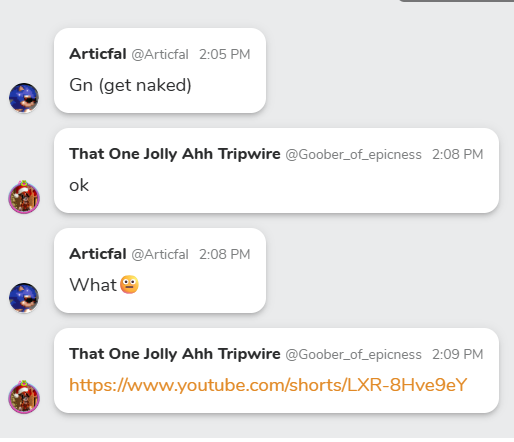Click the flushed face emoji after 'What'

[129, 285]
